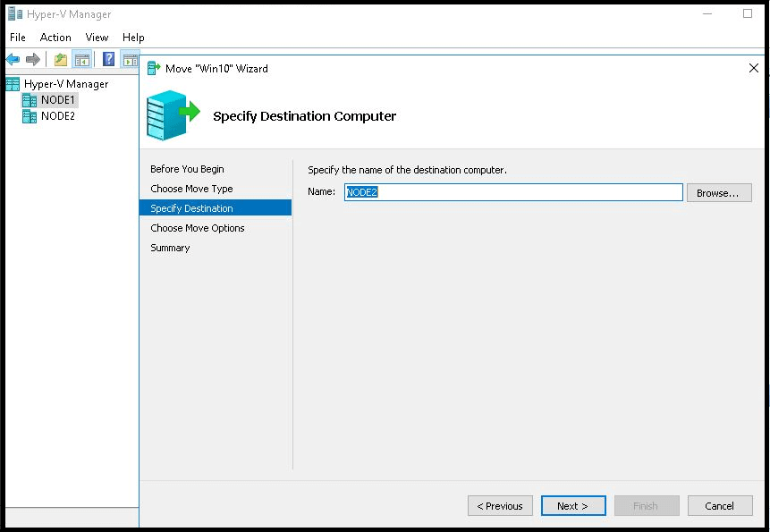Screen dimensions: 770x532
Task: Toggle the Show/Hide Action Pane icon
Action: 131,60
